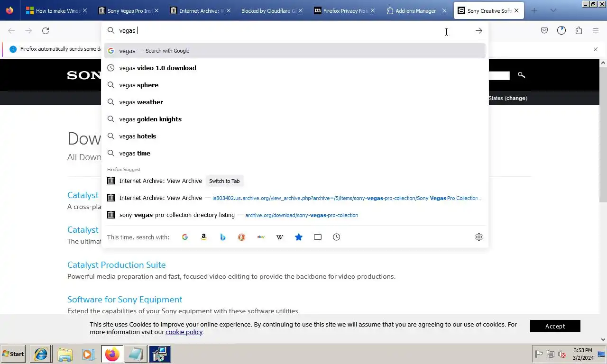Viewport: 607px width, 364px height.
Task: Search open tabs with tabs icon
Action: point(318,237)
